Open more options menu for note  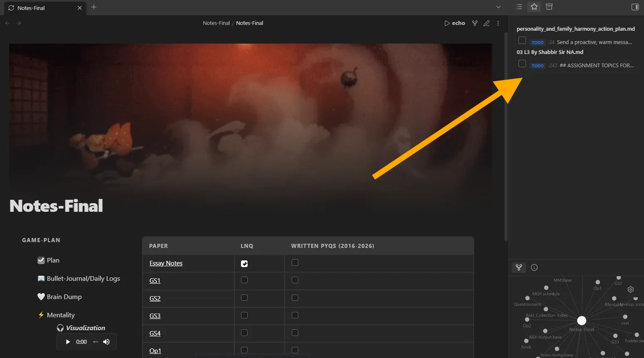(x=498, y=23)
